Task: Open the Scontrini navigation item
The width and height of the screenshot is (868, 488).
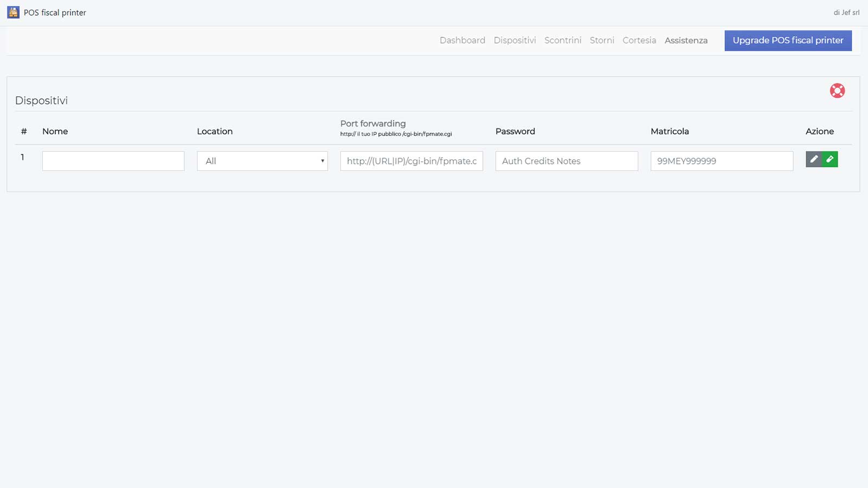Action: 563,40
